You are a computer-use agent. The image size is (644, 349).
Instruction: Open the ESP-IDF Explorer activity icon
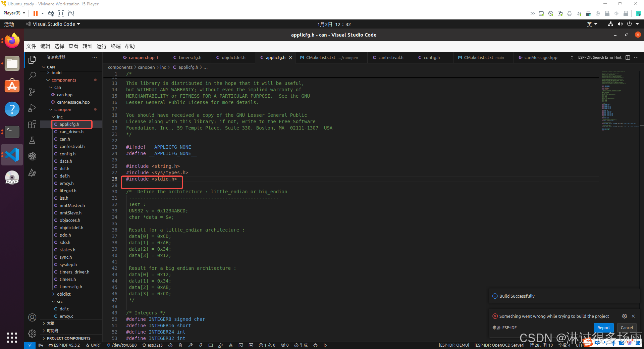[32, 156]
